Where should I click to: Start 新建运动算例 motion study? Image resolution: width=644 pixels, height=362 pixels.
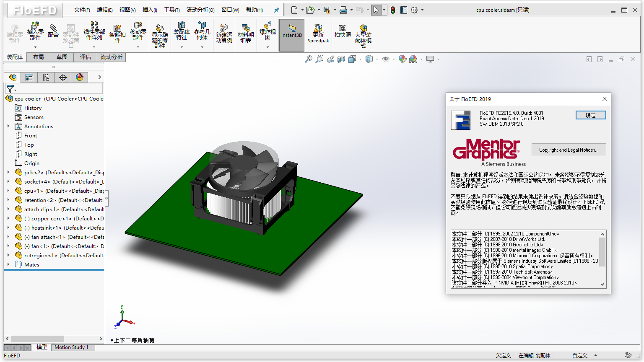[224, 34]
